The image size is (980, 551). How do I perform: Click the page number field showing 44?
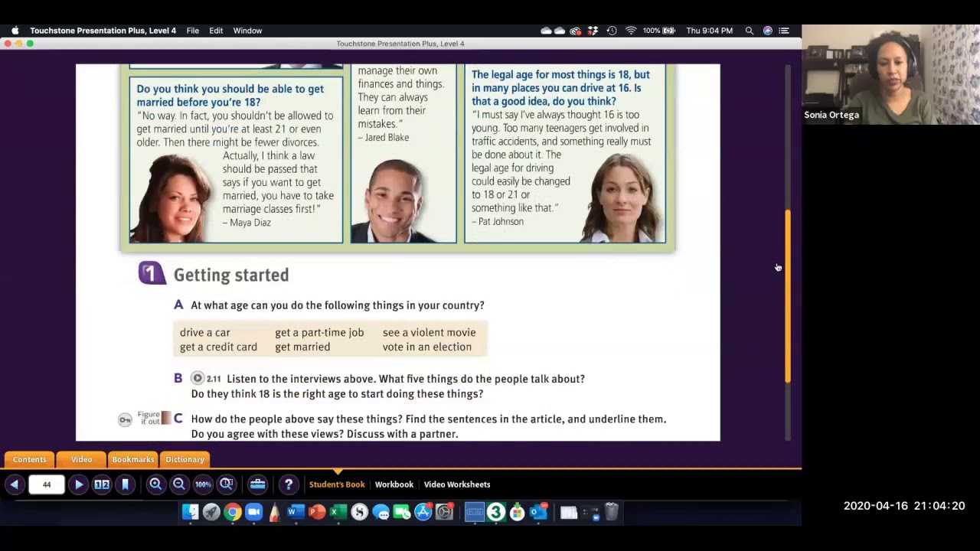47,484
